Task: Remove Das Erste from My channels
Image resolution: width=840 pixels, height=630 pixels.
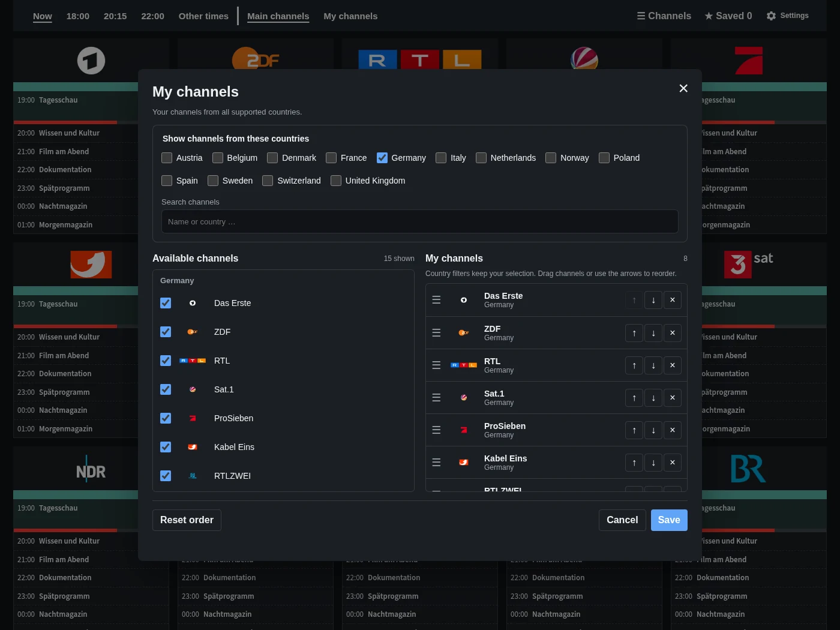Action: pyautogui.click(x=673, y=300)
